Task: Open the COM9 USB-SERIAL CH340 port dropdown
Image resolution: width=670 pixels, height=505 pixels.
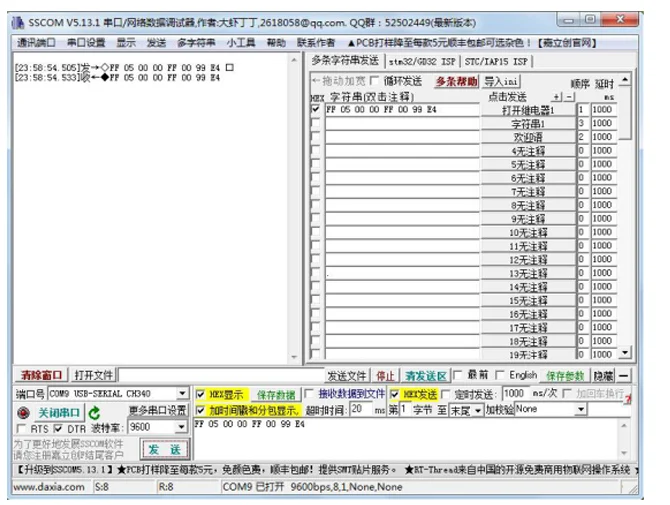Action: 182,393
